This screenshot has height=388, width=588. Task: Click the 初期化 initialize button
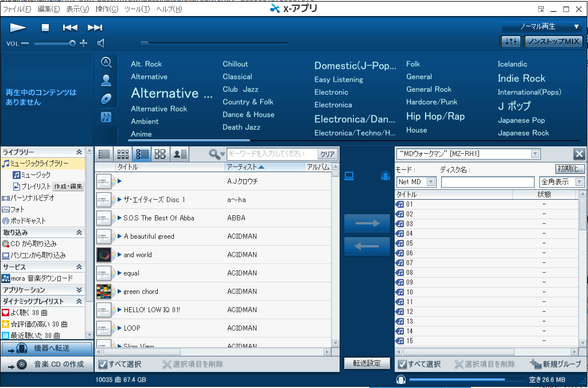(570, 169)
